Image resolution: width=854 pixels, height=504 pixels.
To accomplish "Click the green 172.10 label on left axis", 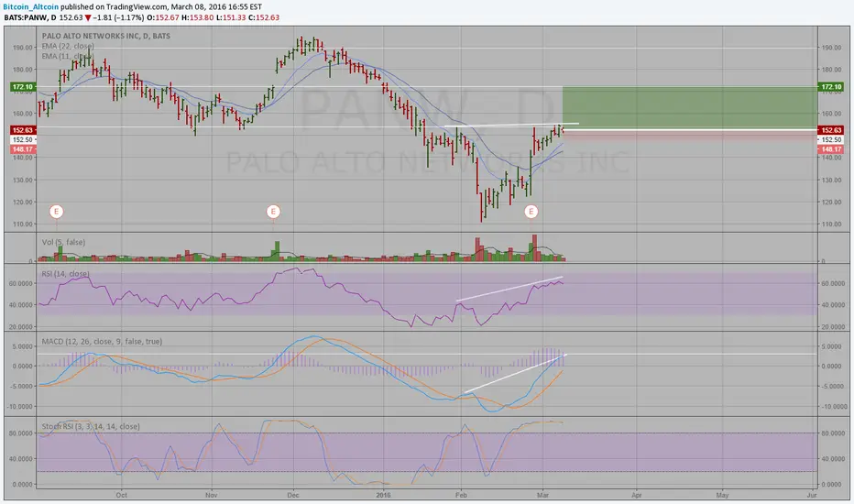I will pyautogui.click(x=23, y=87).
